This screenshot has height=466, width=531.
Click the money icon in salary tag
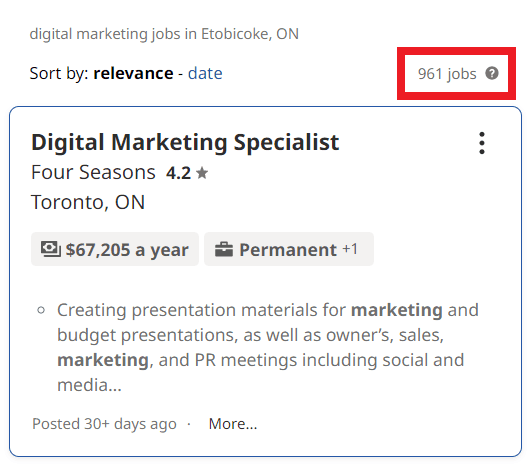[x=51, y=249]
